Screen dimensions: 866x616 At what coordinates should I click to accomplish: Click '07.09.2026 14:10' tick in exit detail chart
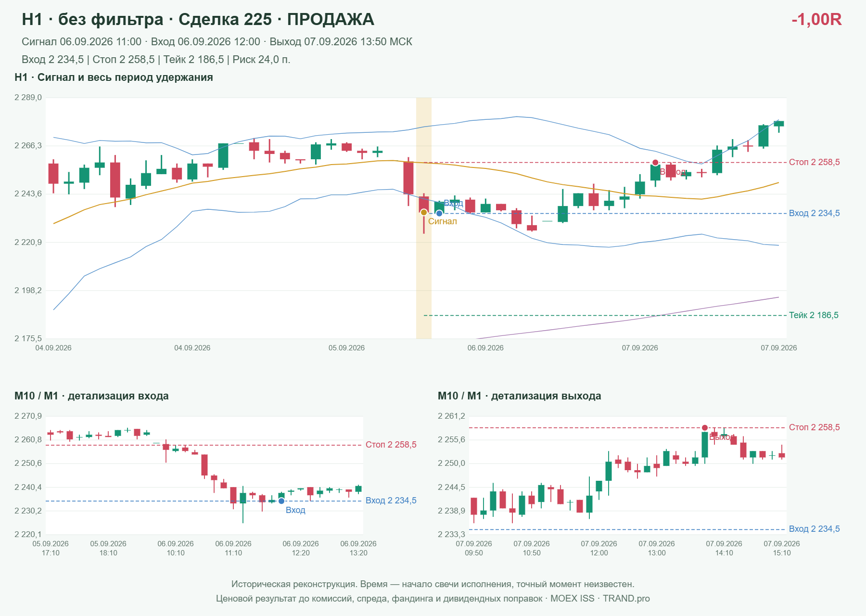click(724, 548)
